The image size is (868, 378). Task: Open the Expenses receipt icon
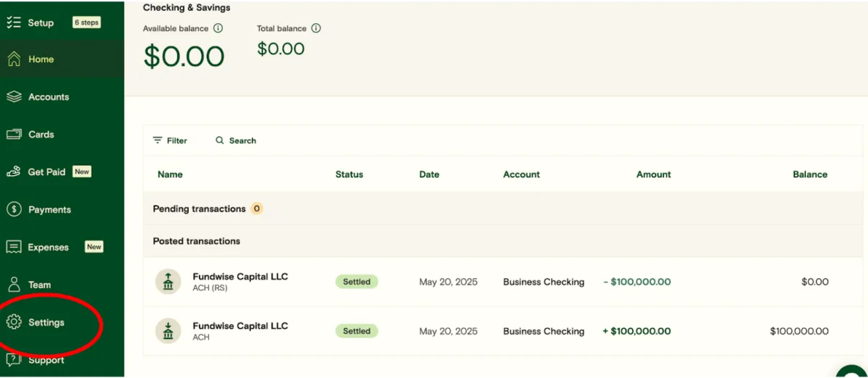14,248
